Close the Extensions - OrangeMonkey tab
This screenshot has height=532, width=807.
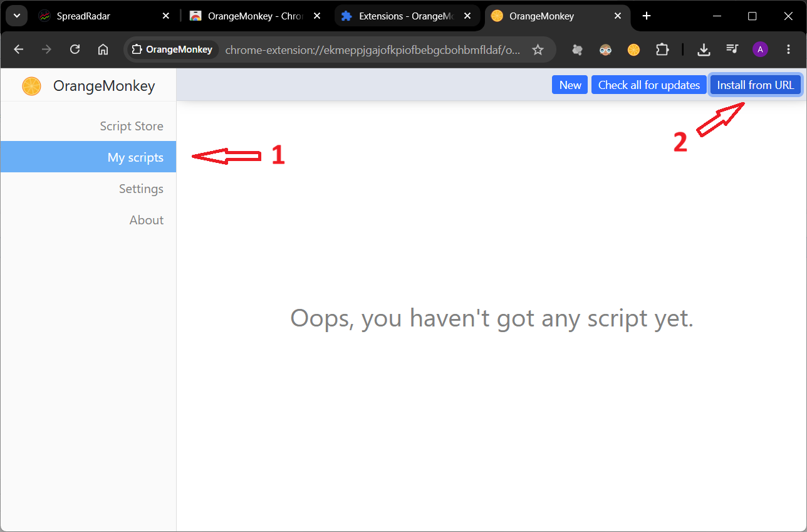tap(468, 16)
